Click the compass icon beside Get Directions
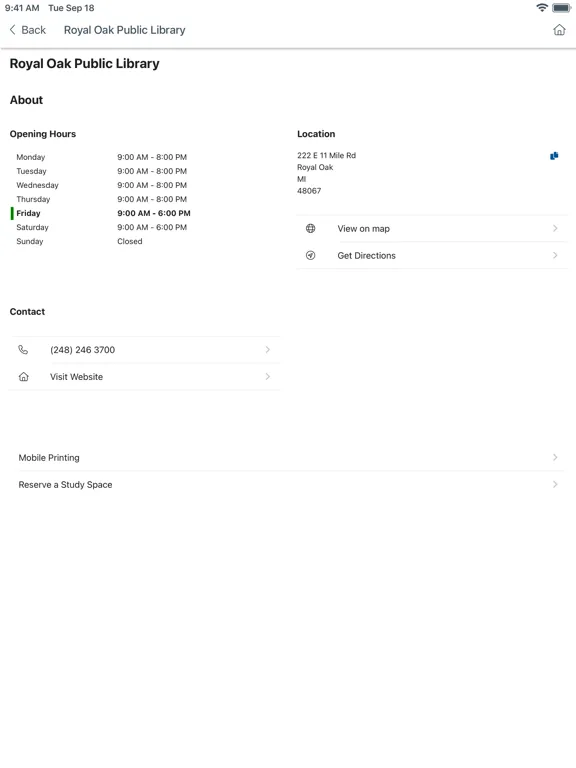 (311, 255)
